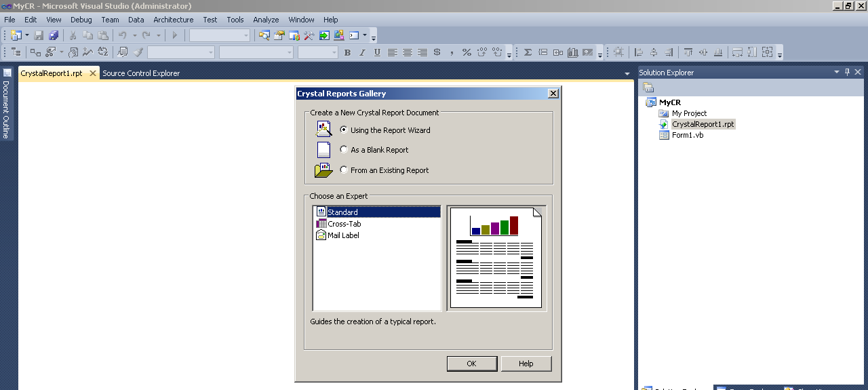868x390 pixels.
Task: Click the Align Lefts layout icon
Action: tap(639, 52)
